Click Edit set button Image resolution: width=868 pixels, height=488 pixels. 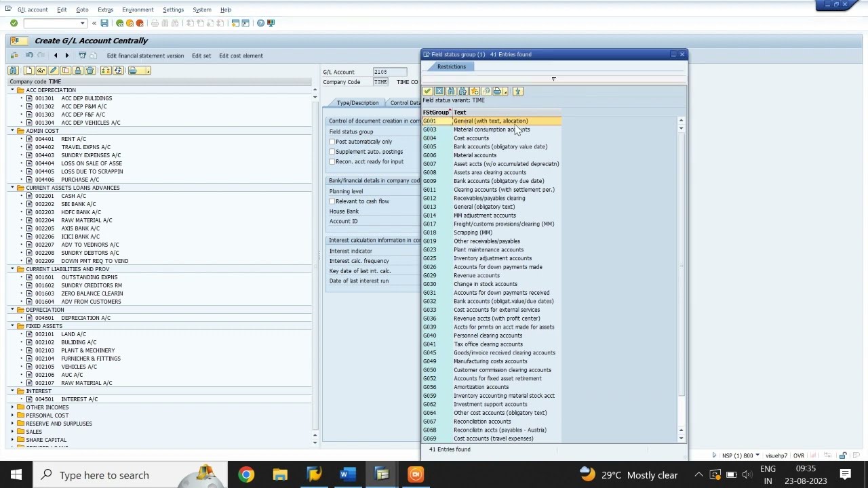coord(201,56)
